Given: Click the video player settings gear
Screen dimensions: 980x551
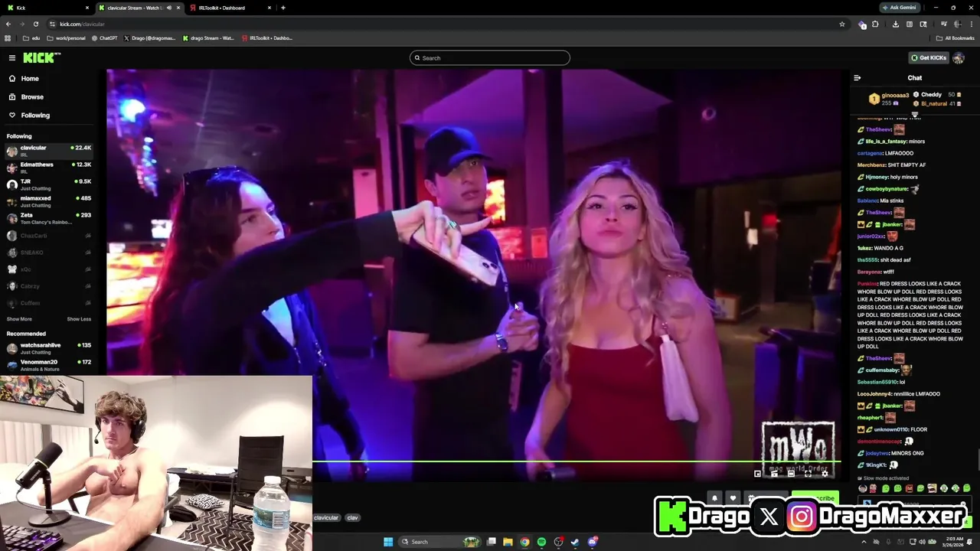Looking at the screenshot, I should [825, 474].
